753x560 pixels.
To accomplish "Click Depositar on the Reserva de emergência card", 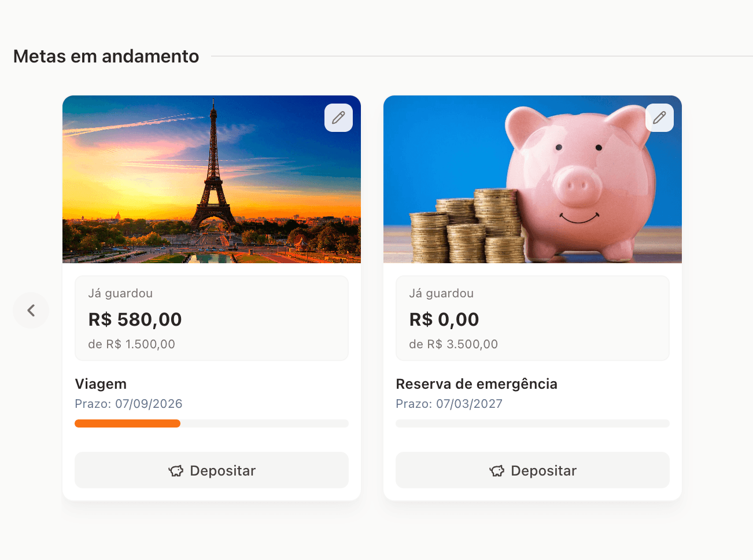I will click(532, 470).
